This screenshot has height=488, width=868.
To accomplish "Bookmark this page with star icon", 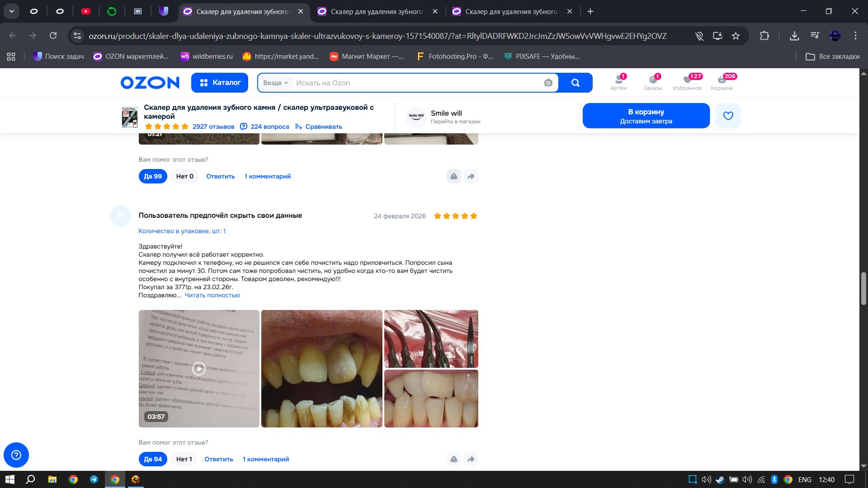I will click(x=736, y=36).
